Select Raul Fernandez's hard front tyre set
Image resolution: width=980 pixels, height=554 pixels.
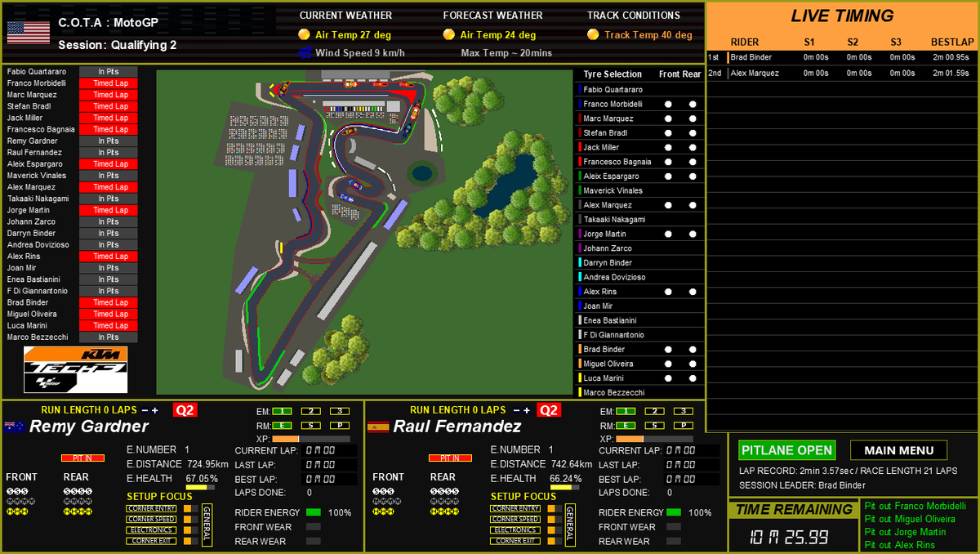(384, 512)
